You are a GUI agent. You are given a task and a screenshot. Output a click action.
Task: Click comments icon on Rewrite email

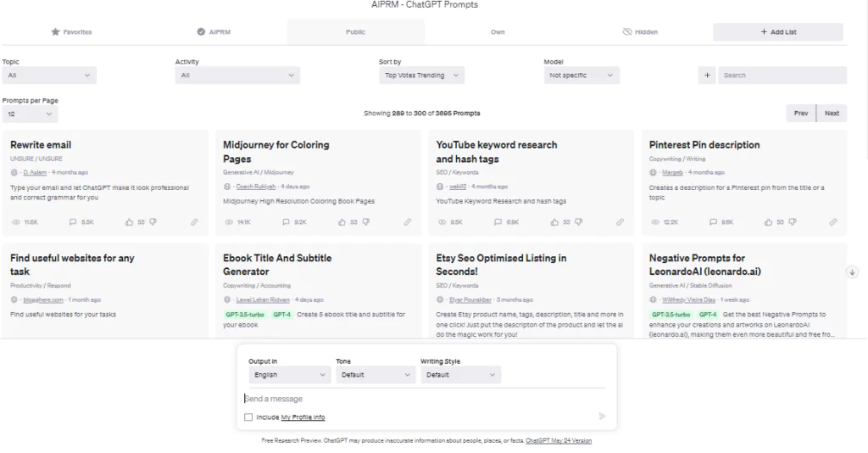click(x=73, y=222)
